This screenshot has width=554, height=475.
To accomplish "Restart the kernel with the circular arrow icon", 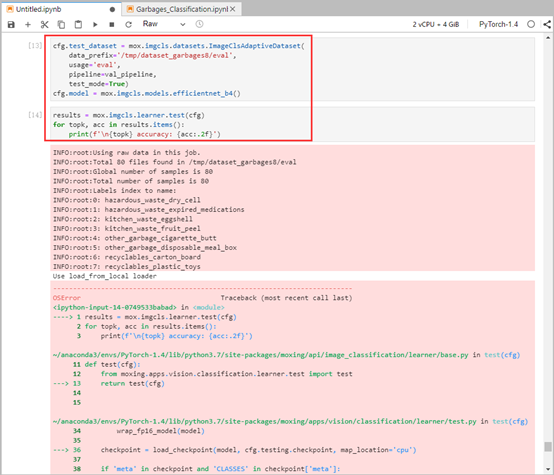I will point(129,24).
